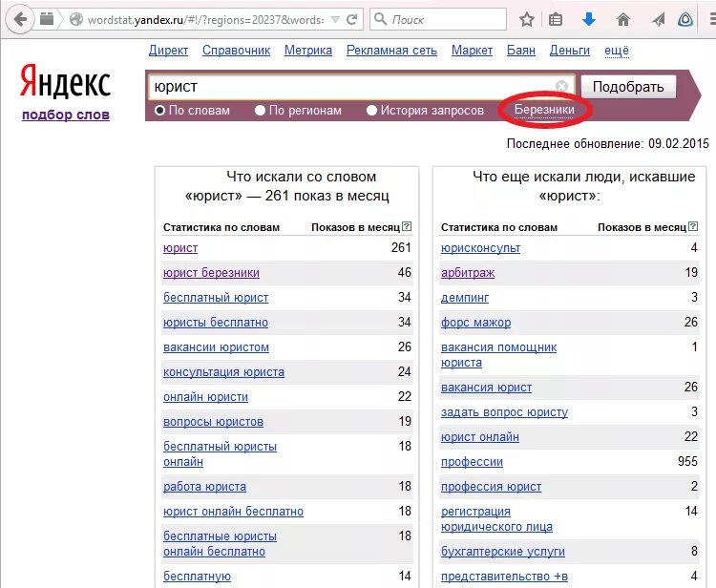716x588 pixels.
Task: Click the blue circular extension icon
Action: point(685,20)
